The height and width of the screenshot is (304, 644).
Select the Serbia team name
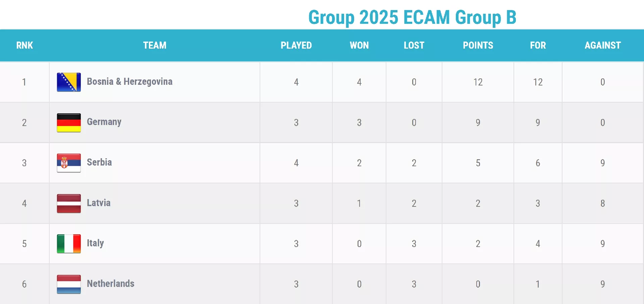pos(99,162)
